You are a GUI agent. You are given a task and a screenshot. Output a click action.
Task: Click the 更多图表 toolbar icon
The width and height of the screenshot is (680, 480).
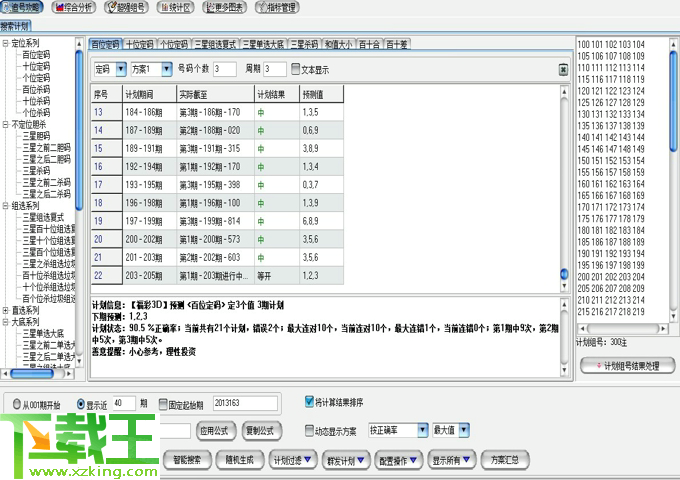pos(223,8)
